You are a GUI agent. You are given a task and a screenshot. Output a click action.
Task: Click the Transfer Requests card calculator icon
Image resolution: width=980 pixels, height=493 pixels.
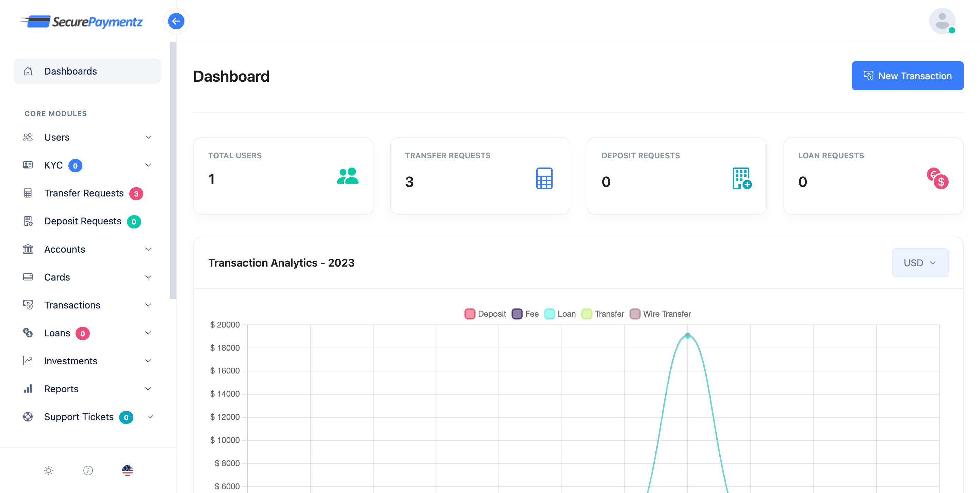pos(544,178)
